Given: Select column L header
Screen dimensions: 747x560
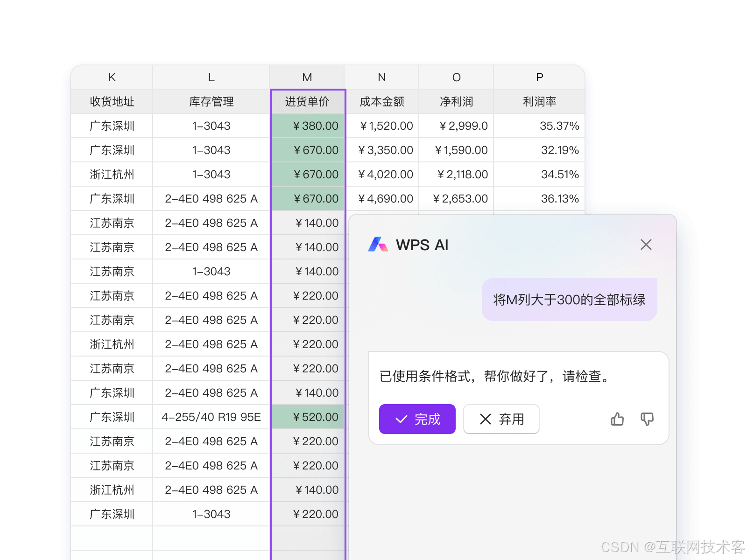Looking at the screenshot, I should (211, 77).
